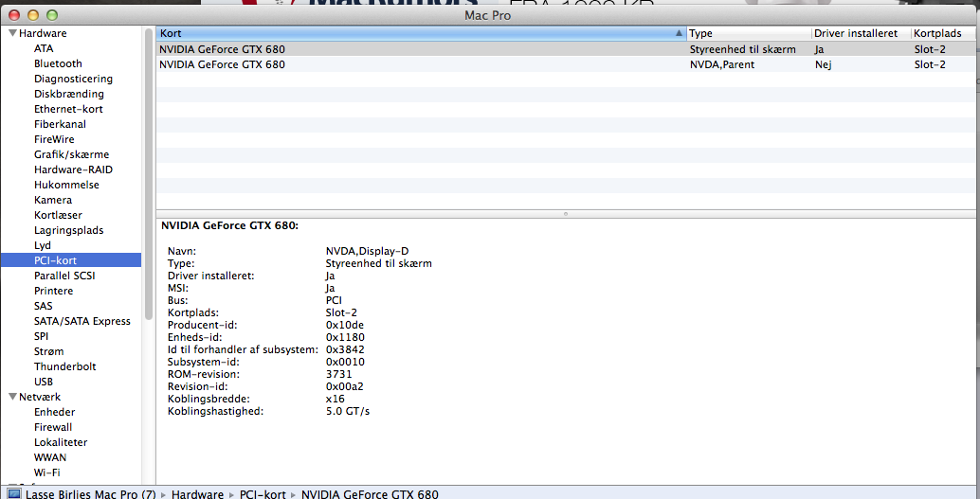Select ATA in the sidebar
Image resolution: width=980 pixels, height=499 pixels.
tap(44, 48)
